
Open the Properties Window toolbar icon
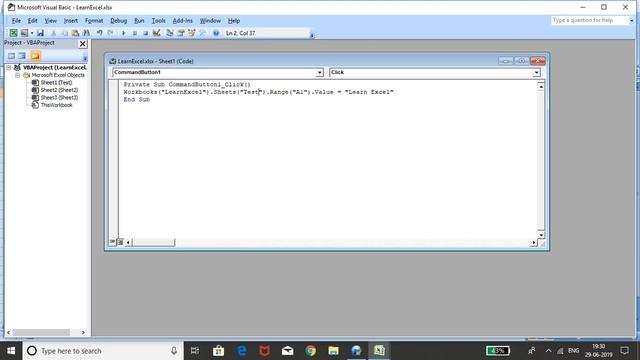pyautogui.click(x=181, y=33)
